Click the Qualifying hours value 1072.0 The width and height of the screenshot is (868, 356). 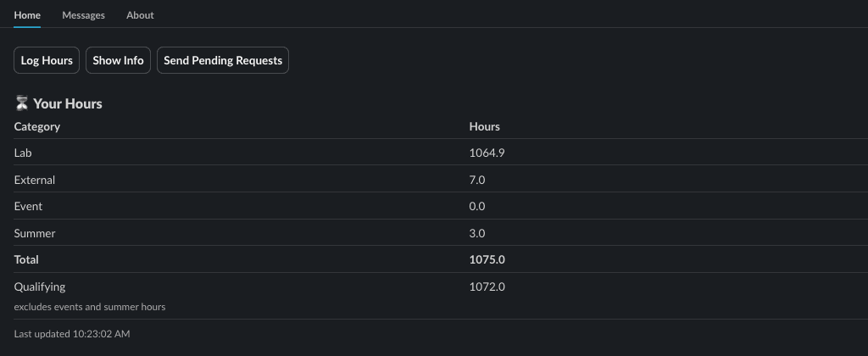[x=487, y=286]
